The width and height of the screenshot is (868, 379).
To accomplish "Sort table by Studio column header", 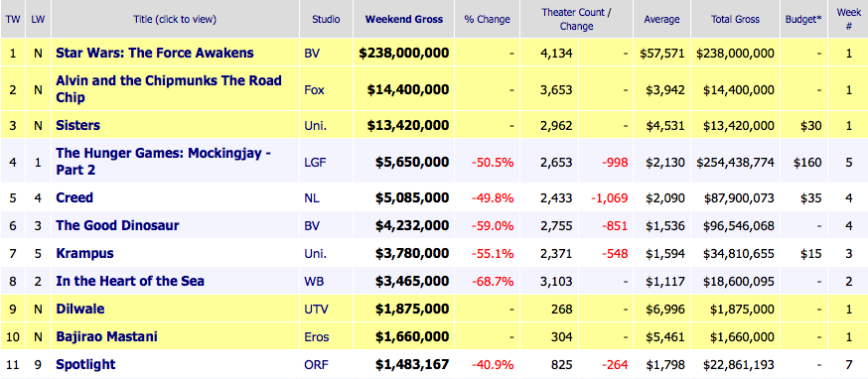I will tap(326, 20).
